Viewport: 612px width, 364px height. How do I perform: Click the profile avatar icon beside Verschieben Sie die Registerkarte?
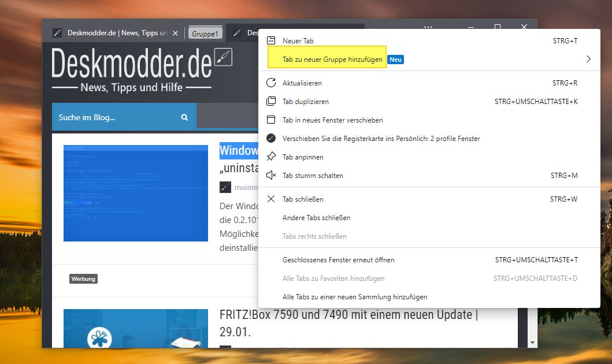tap(271, 138)
